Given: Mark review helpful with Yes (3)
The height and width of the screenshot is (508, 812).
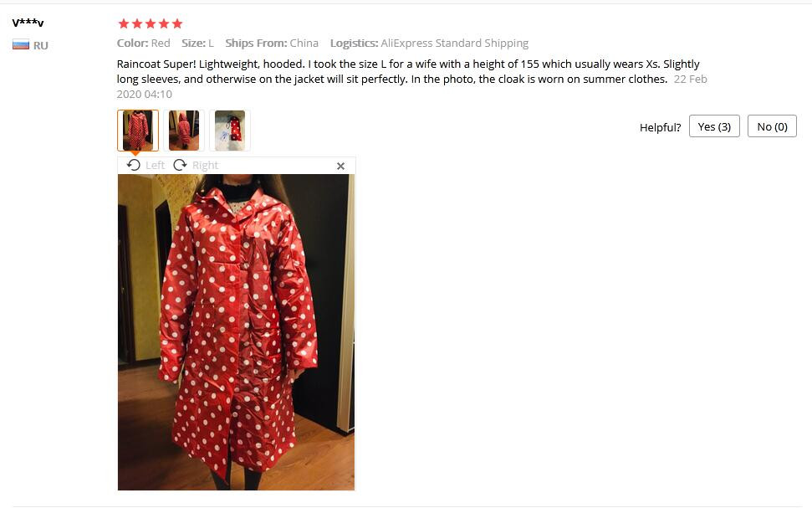Looking at the screenshot, I should click(x=714, y=126).
